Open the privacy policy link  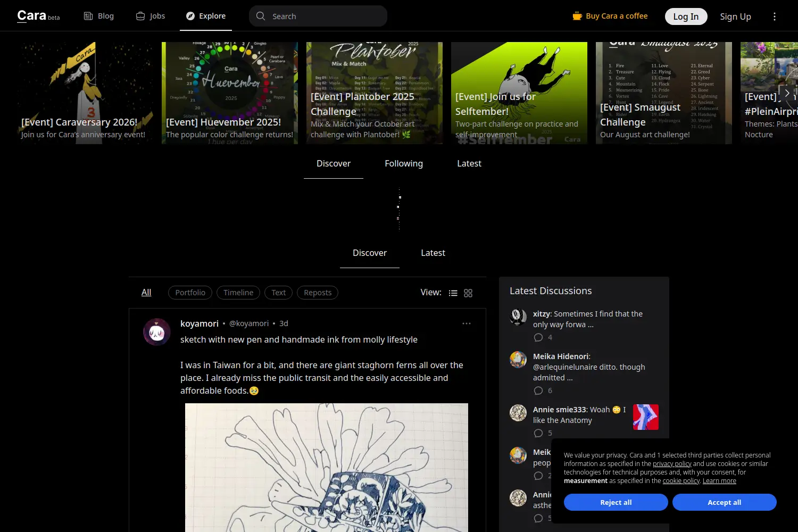pos(672,464)
